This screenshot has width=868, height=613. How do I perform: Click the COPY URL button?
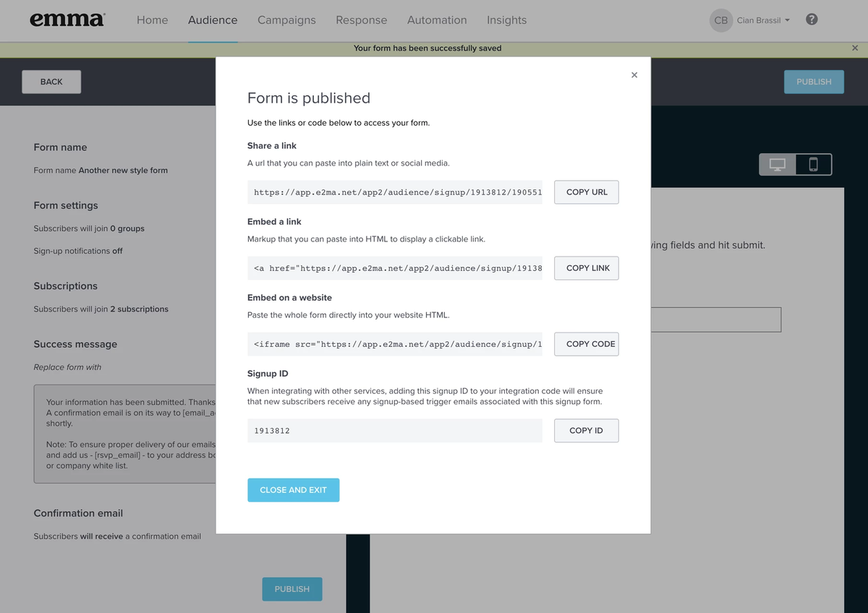[586, 192]
